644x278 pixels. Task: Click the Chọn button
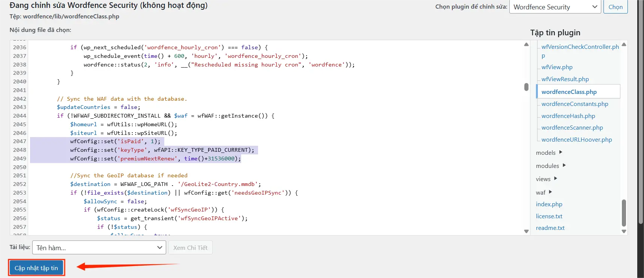click(x=615, y=7)
